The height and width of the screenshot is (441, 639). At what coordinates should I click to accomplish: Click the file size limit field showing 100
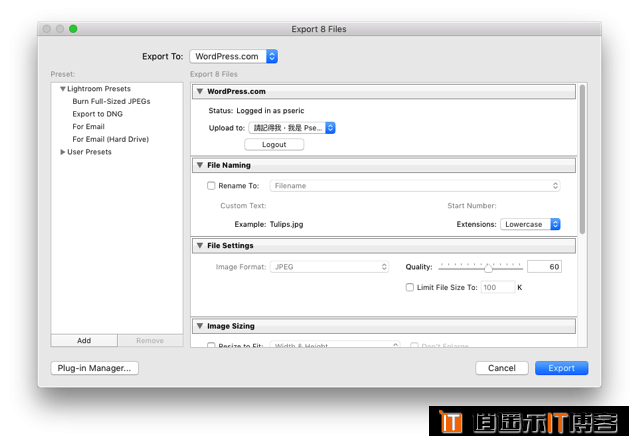pyautogui.click(x=498, y=287)
